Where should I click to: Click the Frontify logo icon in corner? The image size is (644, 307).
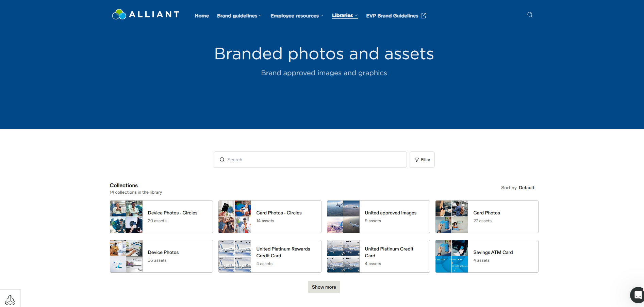pyautogui.click(x=10, y=300)
